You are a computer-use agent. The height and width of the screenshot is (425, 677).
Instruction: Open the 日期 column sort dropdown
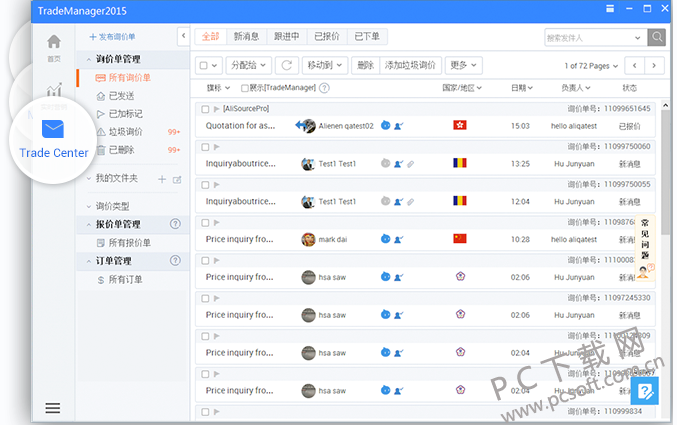(x=522, y=88)
